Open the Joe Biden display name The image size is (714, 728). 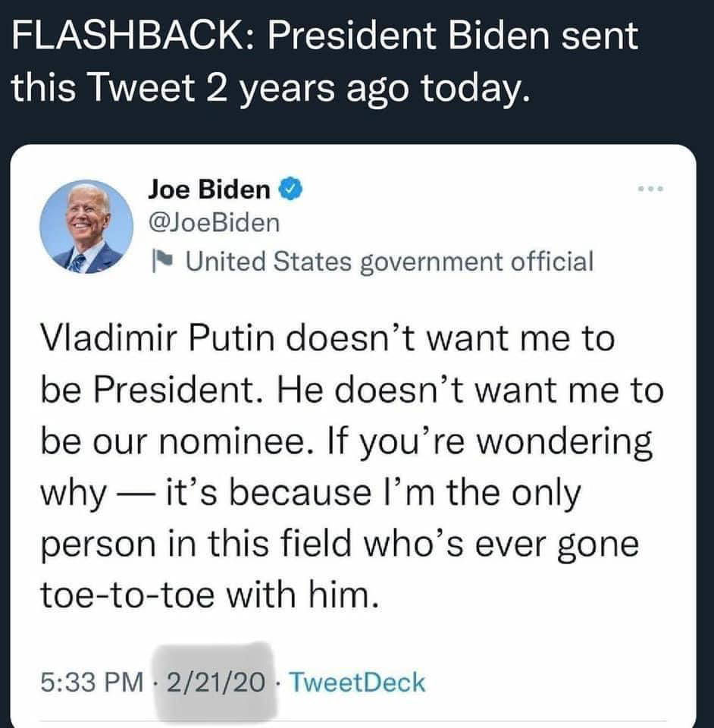click(208, 189)
